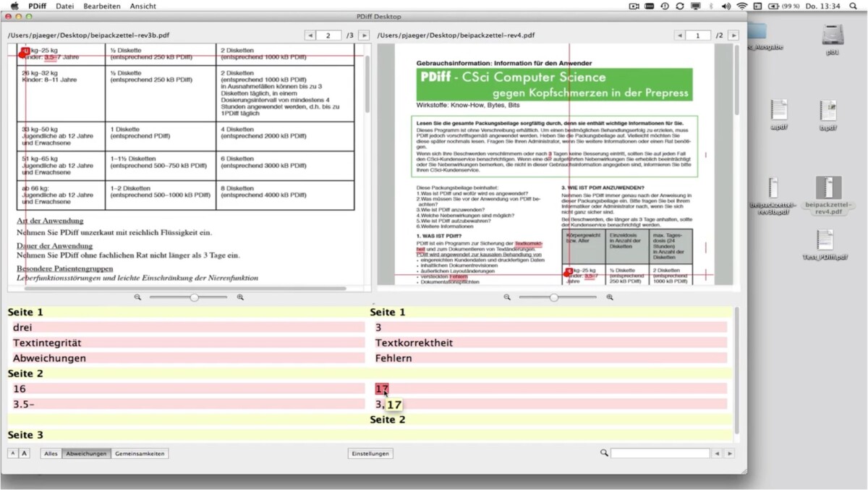Zoom in the right document with magnifier icon
The width and height of the screenshot is (868, 490).
tap(610, 297)
